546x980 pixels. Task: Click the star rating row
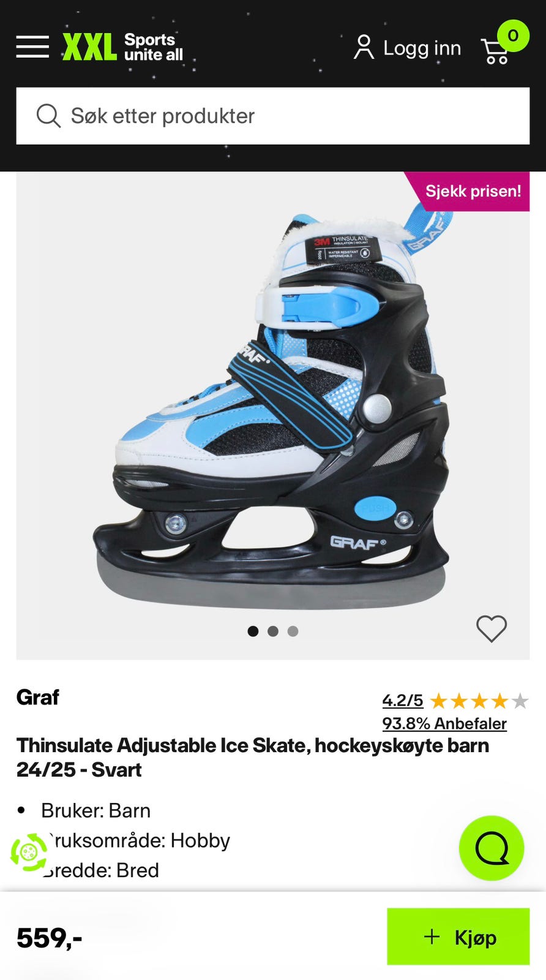tap(479, 701)
